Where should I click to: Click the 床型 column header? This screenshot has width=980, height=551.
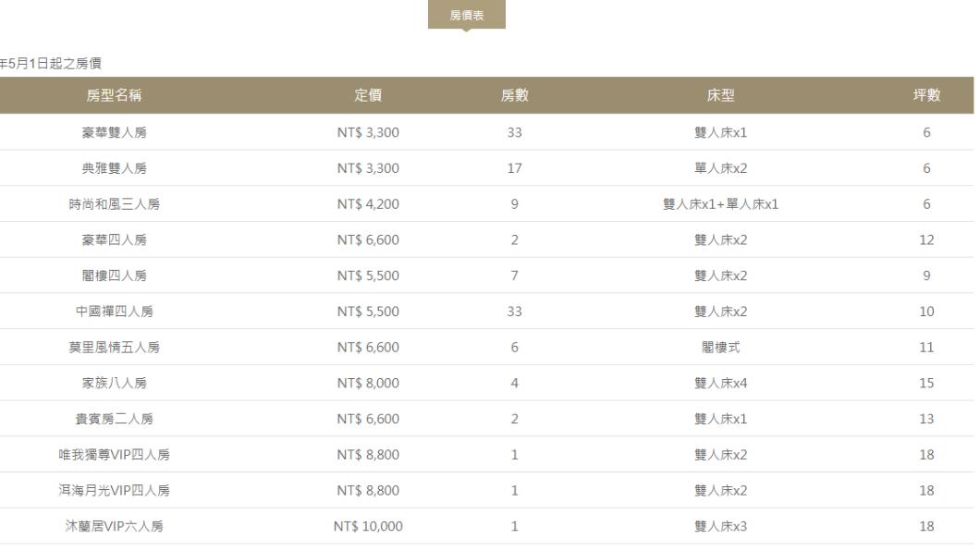pos(720,95)
